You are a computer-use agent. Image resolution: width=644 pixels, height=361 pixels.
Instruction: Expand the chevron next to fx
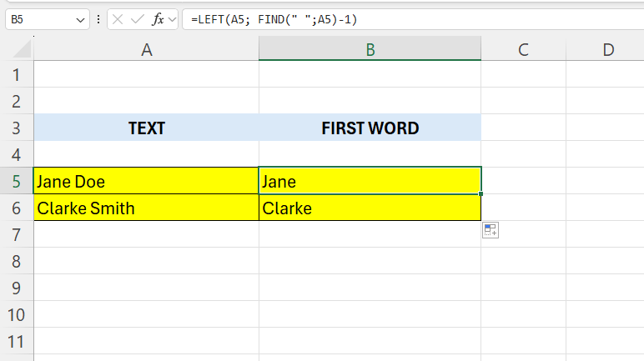(x=173, y=18)
